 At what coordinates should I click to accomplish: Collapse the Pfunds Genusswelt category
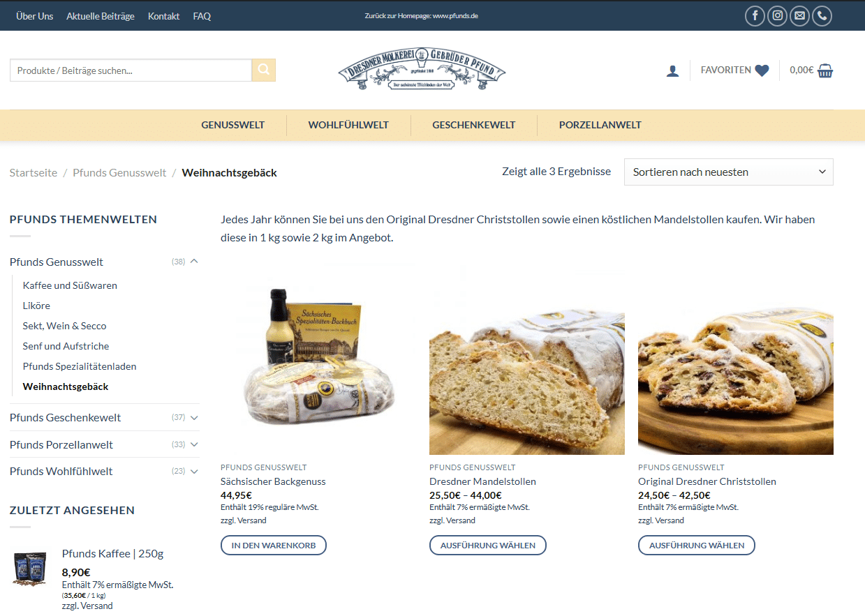(194, 262)
